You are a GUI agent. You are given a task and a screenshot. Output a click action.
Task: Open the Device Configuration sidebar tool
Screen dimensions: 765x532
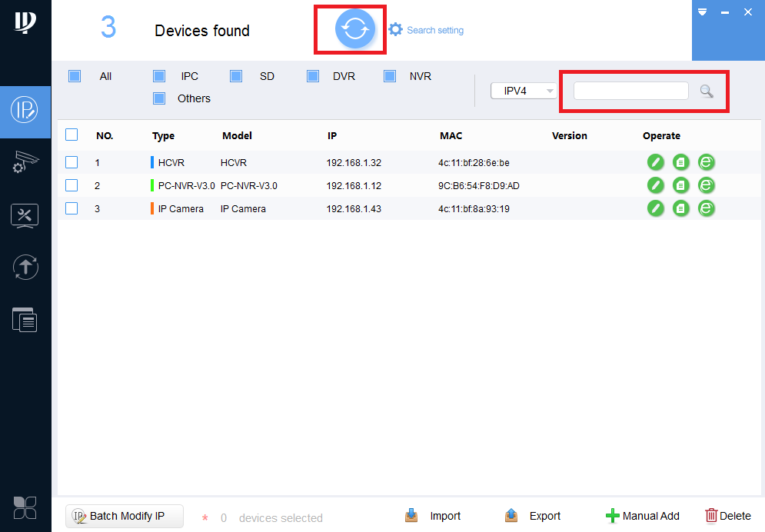click(x=25, y=216)
